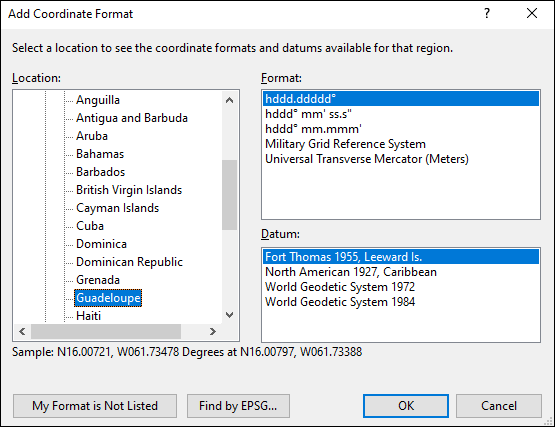Select British Virgin Islands location
The height and width of the screenshot is (427, 555).
[129, 190]
